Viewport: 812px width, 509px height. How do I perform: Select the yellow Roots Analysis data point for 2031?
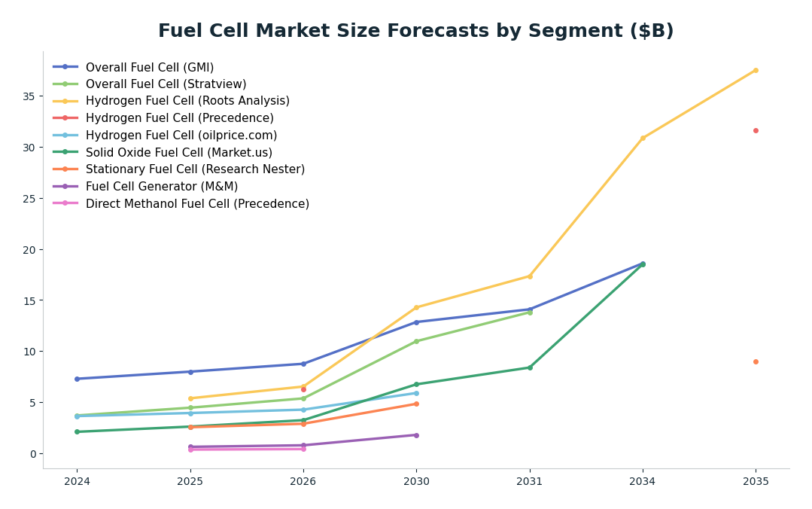pos(530,276)
